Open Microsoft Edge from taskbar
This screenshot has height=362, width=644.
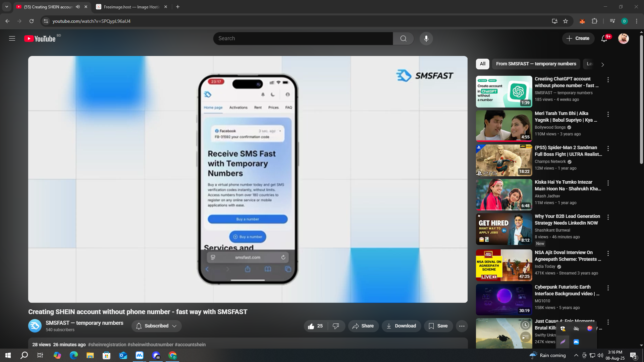pos(73,355)
